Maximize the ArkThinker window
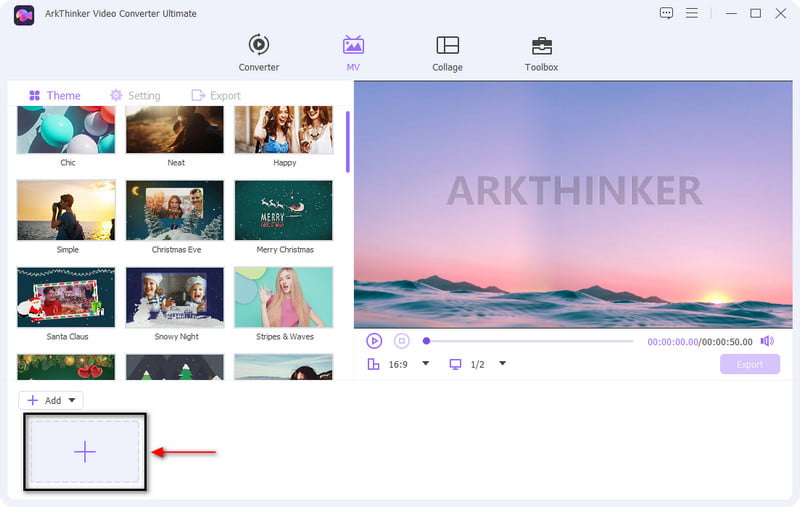The height and width of the screenshot is (507, 800). point(756,13)
